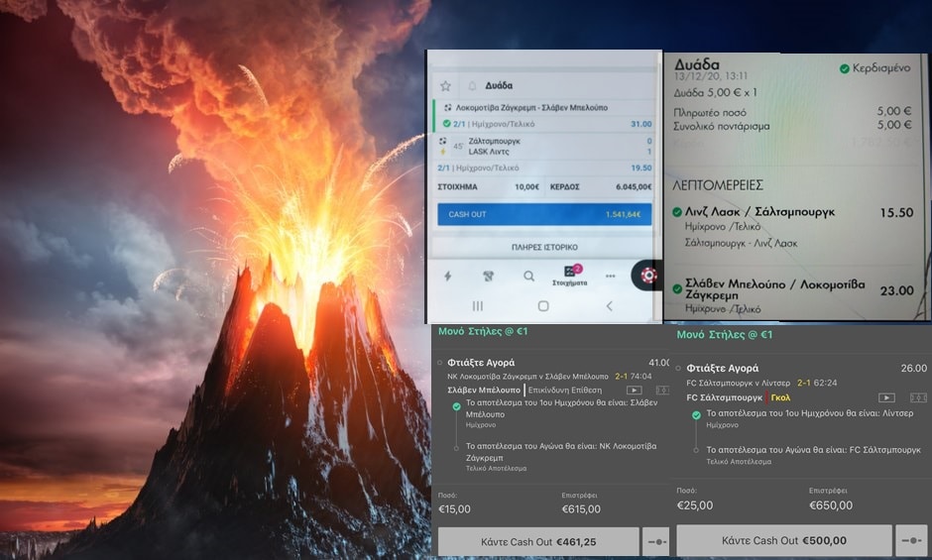Open live stream icon for FC Salzburg match

pyautogui.click(x=886, y=397)
